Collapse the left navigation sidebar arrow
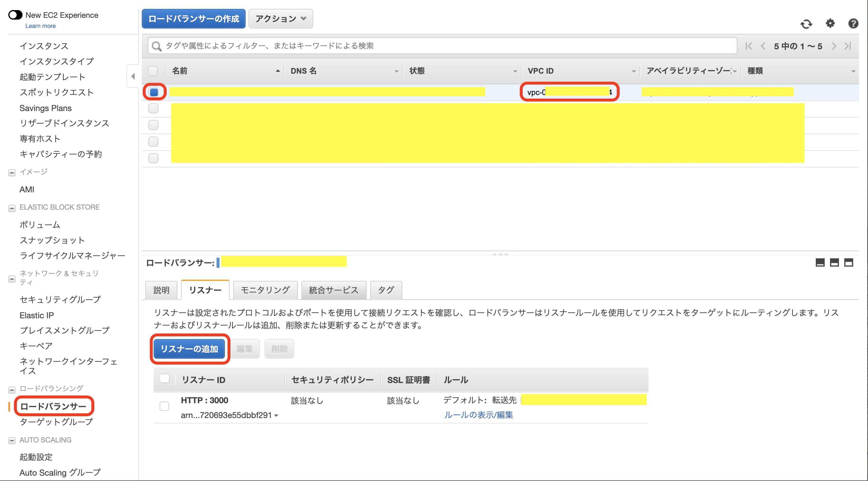This screenshot has width=868, height=481. [133, 76]
